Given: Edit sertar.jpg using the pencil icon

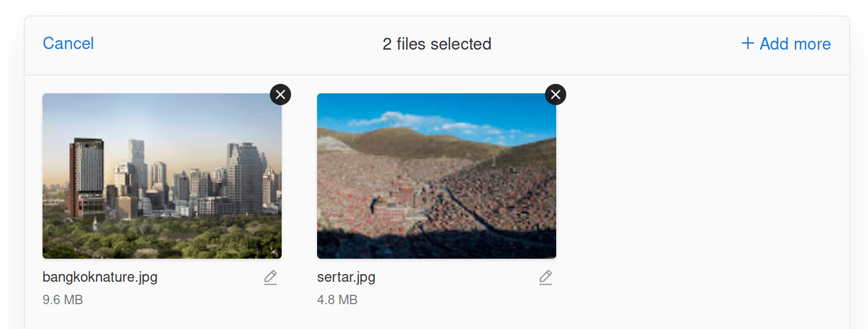Looking at the screenshot, I should (x=546, y=278).
